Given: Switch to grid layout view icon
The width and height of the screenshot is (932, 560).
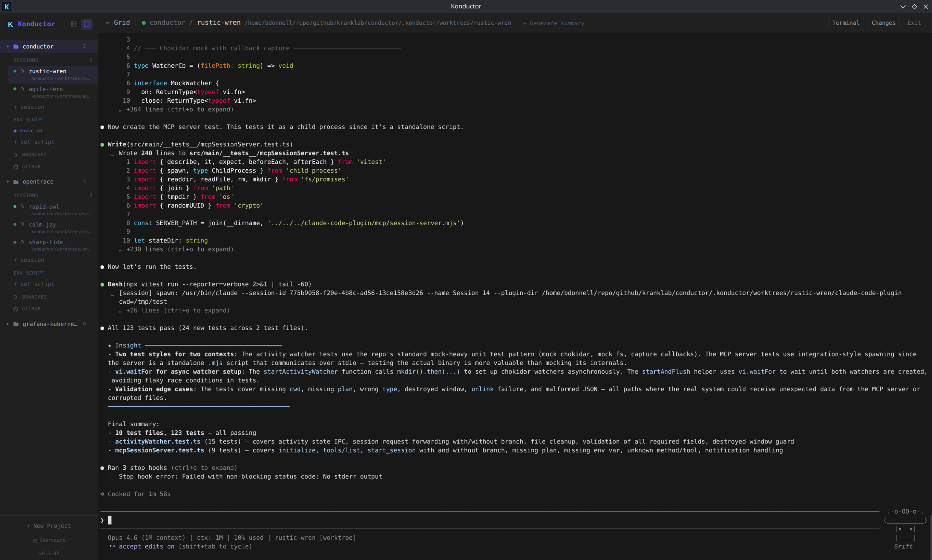Looking at the screenshot, I should tap(74, 24).
